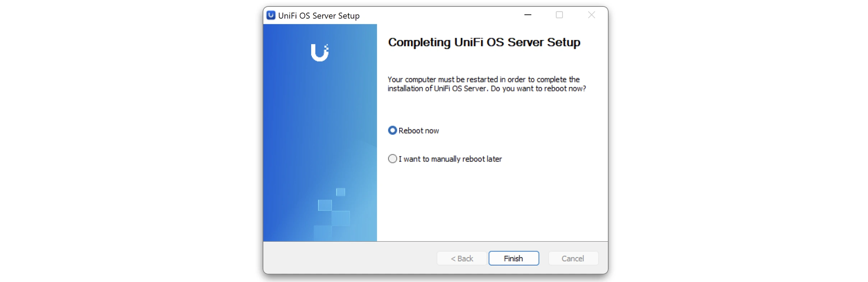Click the close icon in the title bar

(591, 15)
